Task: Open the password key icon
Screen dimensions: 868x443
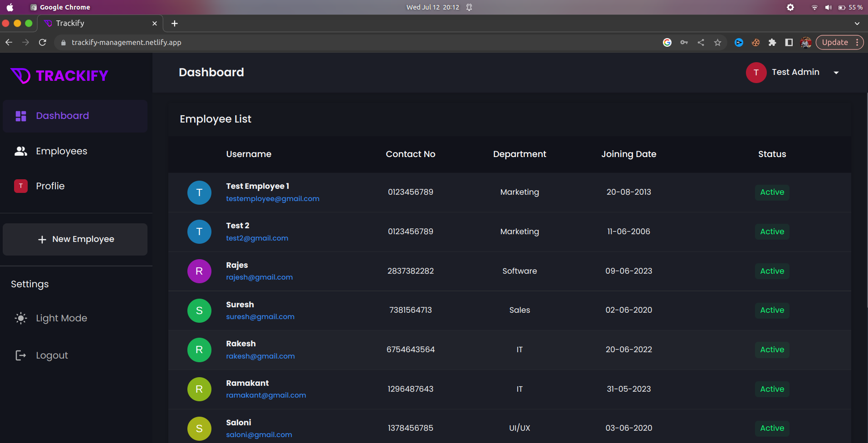Action: coord(684,42)
